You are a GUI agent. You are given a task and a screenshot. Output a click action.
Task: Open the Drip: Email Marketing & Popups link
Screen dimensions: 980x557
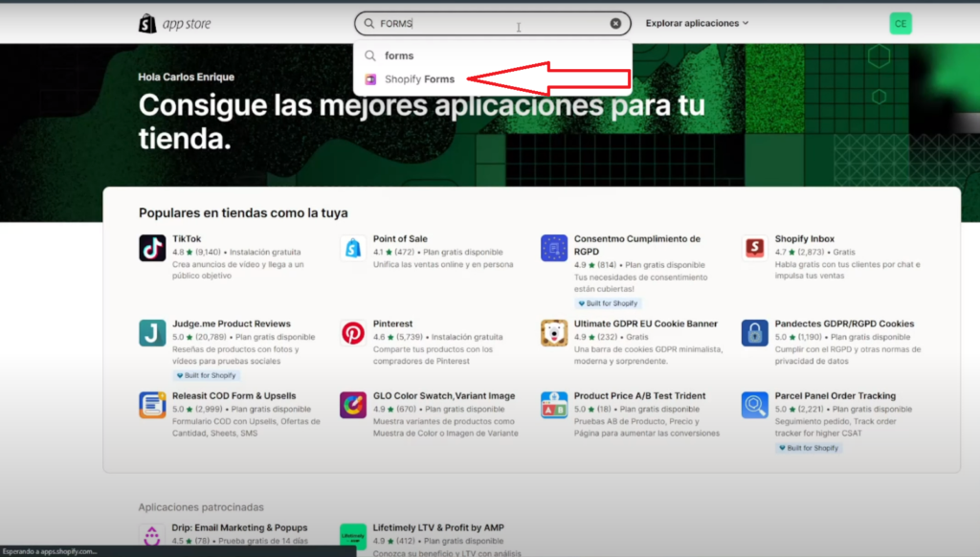click(239, 527)
